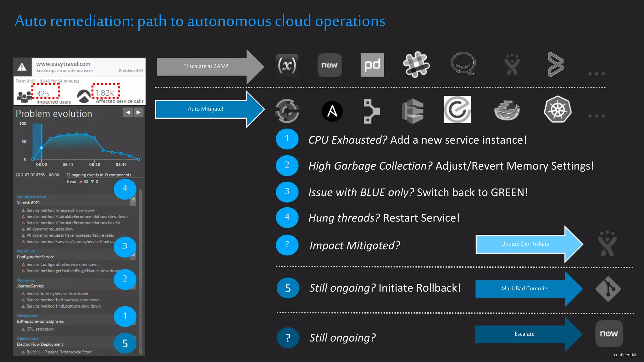Click the ServiceNow 'now' icon in top row
Viewport: 644px width, 362px height.
[x=329, y=65]
